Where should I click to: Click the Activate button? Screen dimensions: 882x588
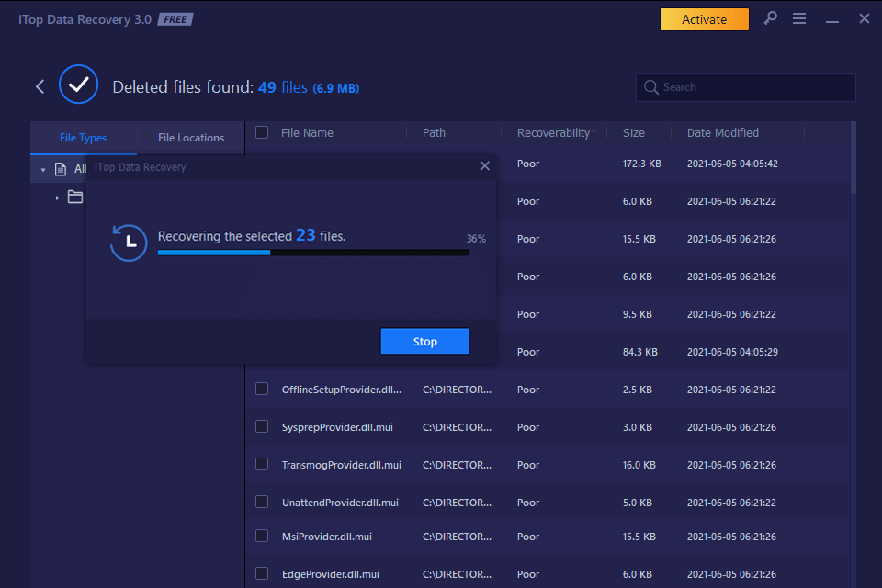click(704, 19)
